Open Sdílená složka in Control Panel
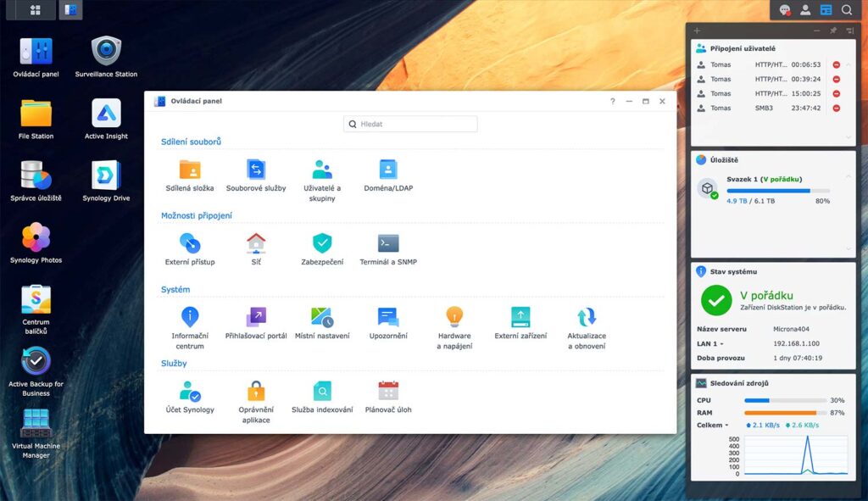This screenshot has width=868, height=501. tap(189, 176)
